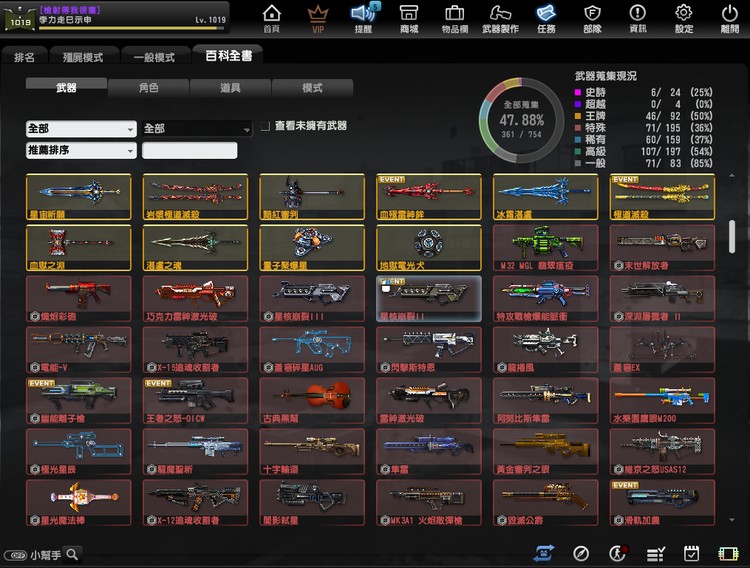This screenshot has height=568, width=750.
Task: Switch to the 道具 items sub-tab
Action: (230, 88)
